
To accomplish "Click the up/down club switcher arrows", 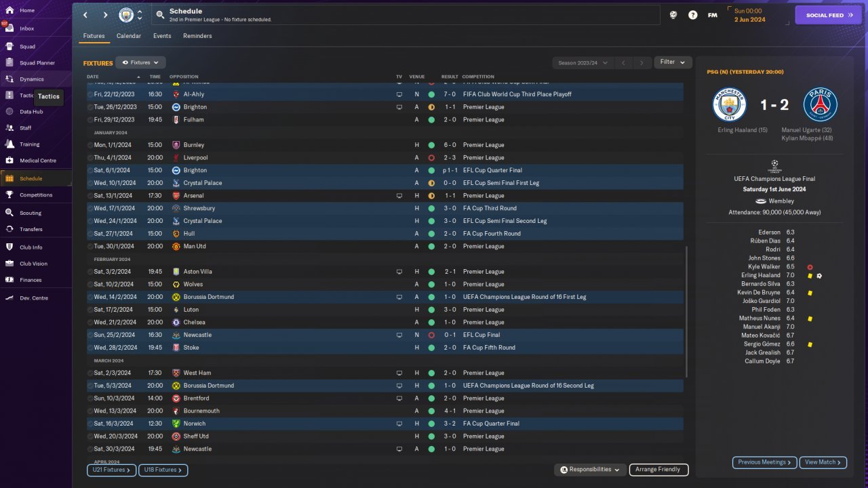I will coord(140,15).
